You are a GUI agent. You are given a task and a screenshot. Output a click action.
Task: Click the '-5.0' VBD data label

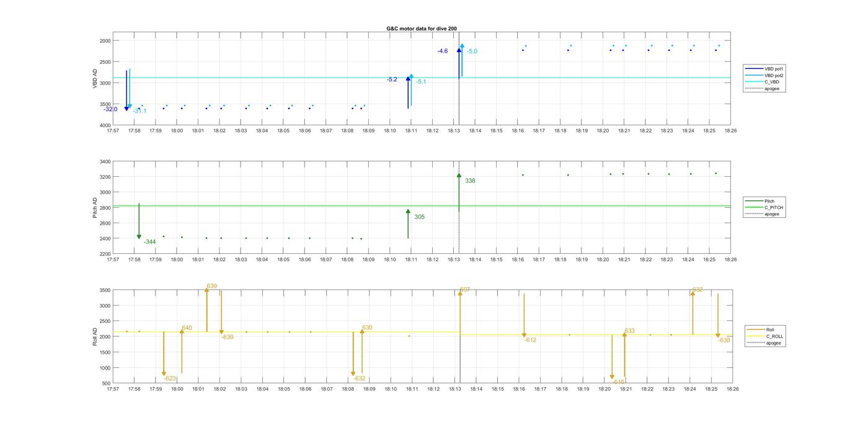pos(472,52)
